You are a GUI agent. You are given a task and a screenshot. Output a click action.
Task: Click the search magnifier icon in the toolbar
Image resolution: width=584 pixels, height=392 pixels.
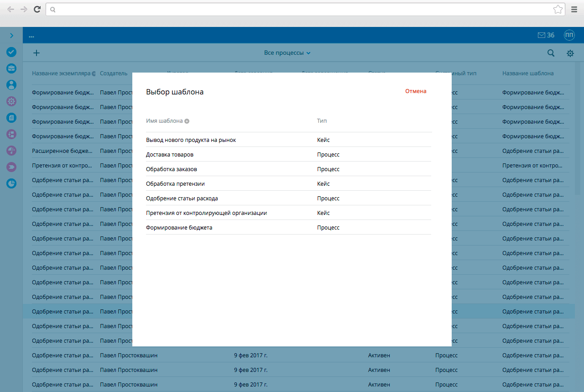click(551, 53)
